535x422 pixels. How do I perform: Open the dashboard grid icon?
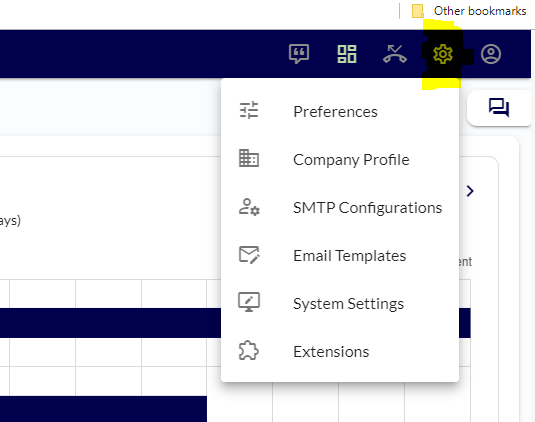347,54
